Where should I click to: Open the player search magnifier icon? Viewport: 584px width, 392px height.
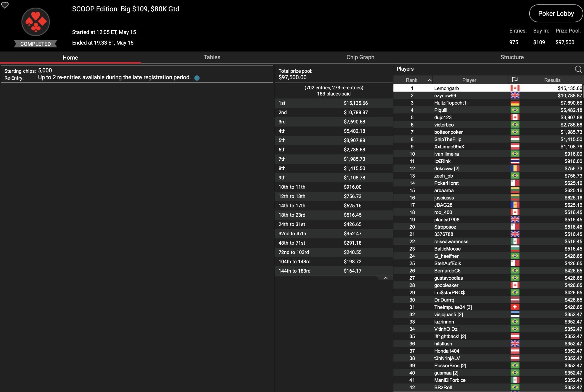578,69
